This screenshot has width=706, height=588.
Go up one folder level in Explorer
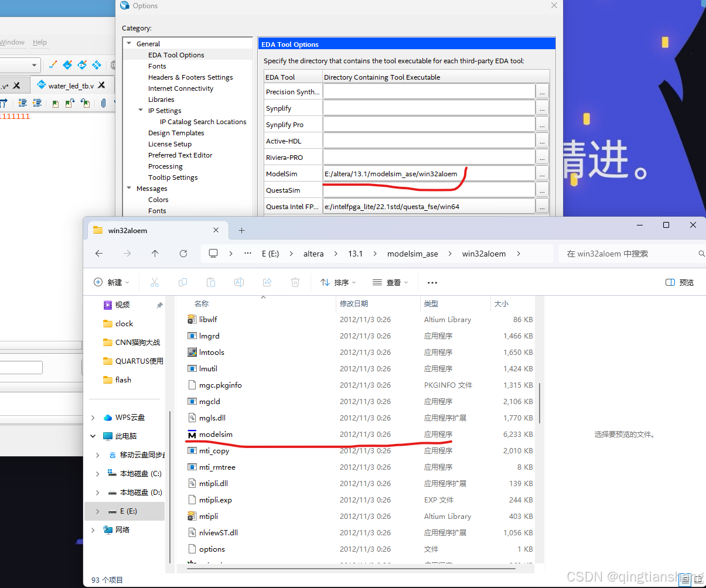click(155, 254)
